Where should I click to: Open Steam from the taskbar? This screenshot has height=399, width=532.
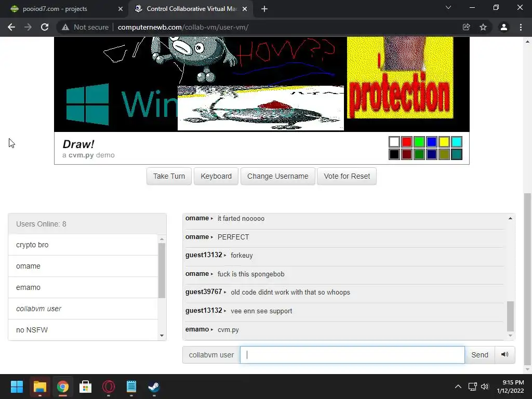(154, 387)
